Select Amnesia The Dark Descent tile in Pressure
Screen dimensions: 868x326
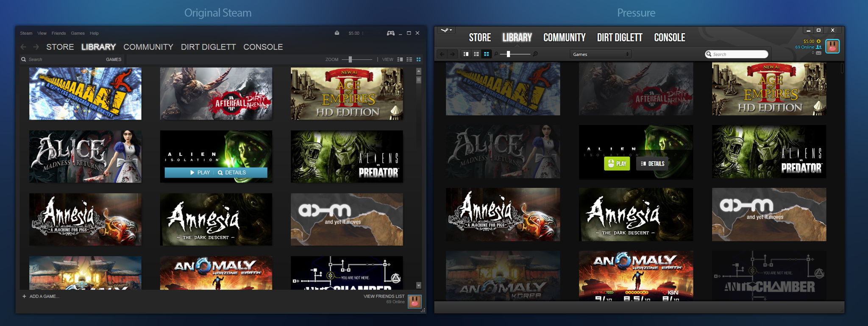(x=636, y=215)
